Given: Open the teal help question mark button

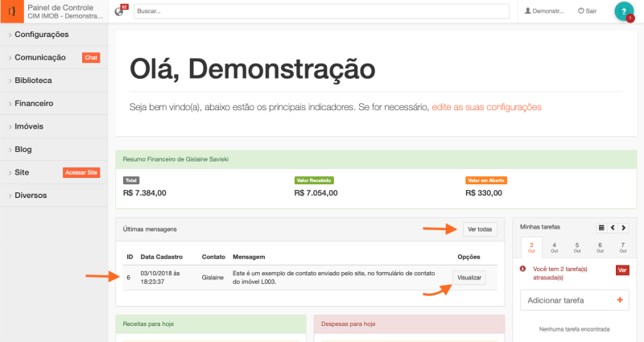Looking at the screenshot, I should 623,10.
